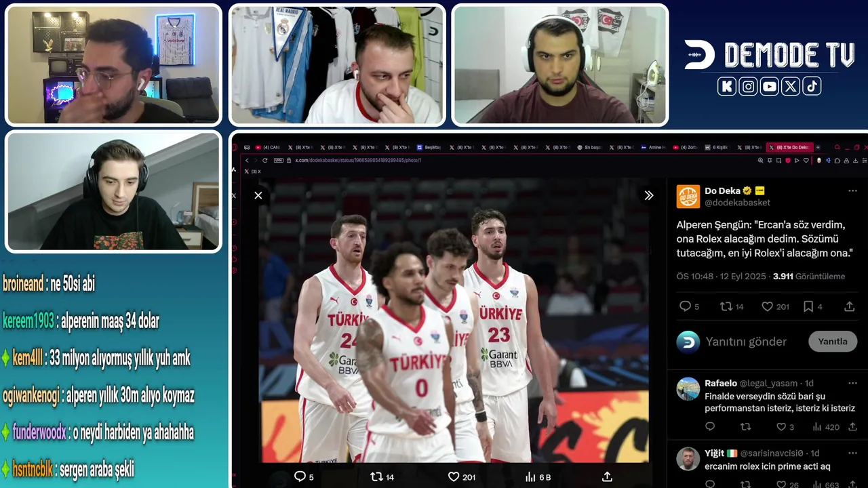The image size is (868, 488).
Task: Open the Do Deka display name link
Action: 722,190
